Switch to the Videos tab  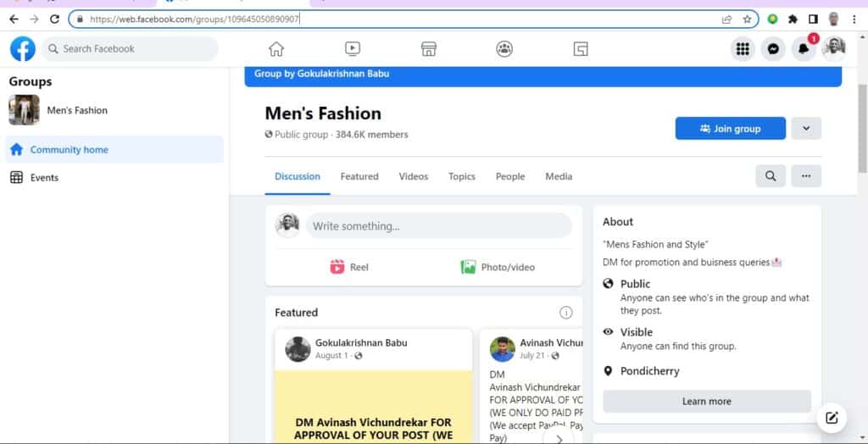coord(414,176)
